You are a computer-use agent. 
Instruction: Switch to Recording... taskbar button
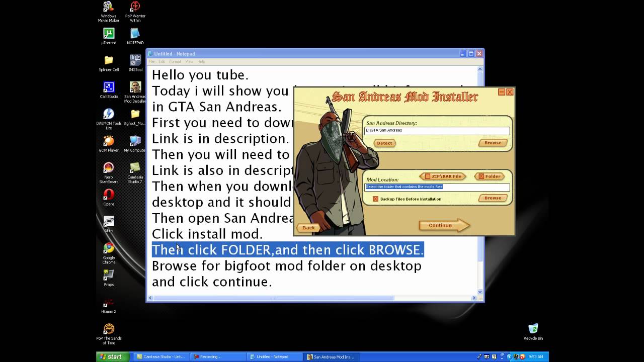[218, 357]
